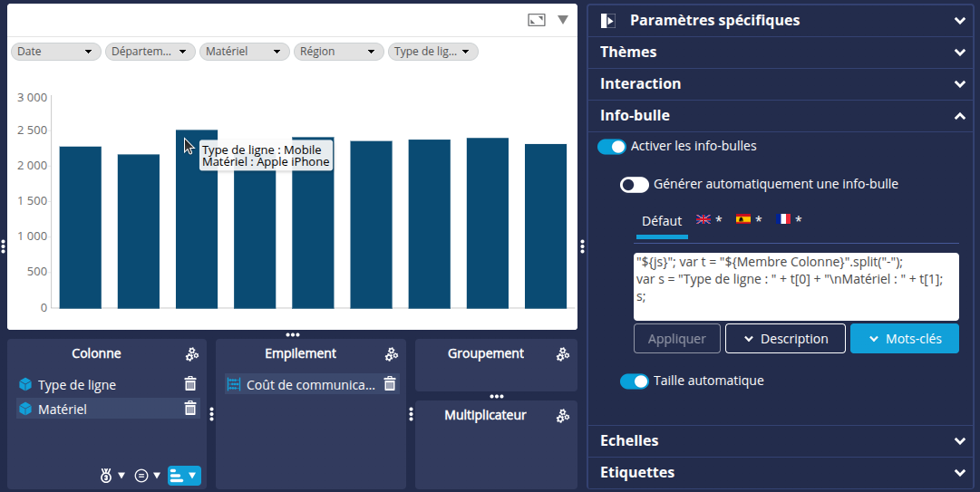
Task: Click the Appliquer button
Action: click(676, 339)
